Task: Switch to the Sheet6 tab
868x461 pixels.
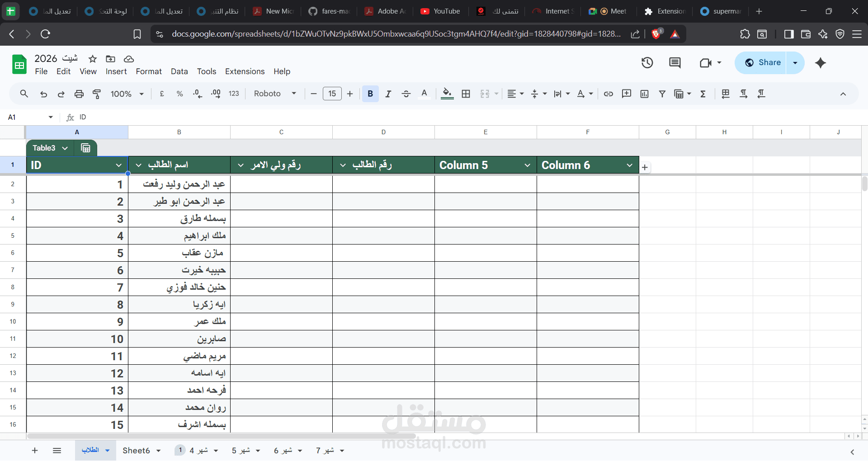Action: click(142, 451)
